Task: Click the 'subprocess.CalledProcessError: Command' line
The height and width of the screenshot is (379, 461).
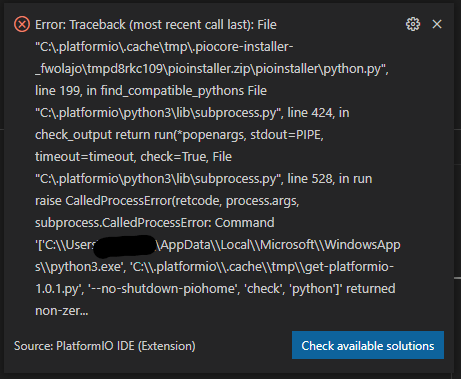Action: tap(155, 223)
